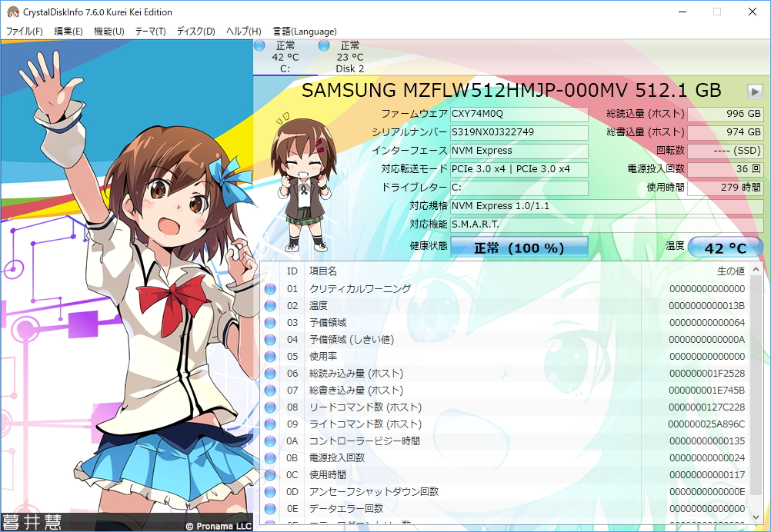The height and width of the screenshot is (532, 771).
Task: Click the power-on hours value 279 時間
Action: pos(726,188)
